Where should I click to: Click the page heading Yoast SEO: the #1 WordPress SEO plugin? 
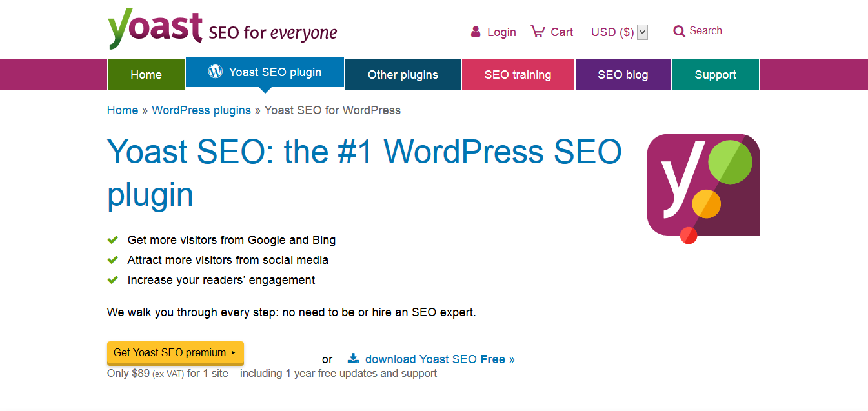coord(365,173)
